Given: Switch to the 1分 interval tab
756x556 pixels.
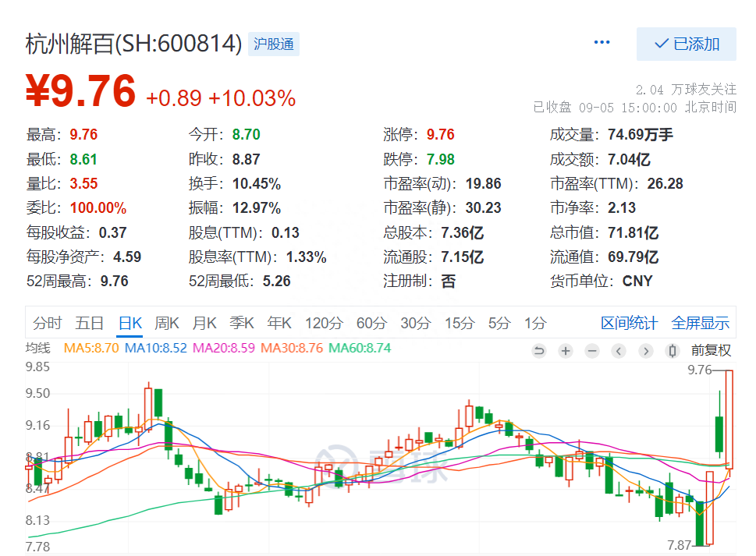Looking at the screenshot, I should tap(535, 323).
